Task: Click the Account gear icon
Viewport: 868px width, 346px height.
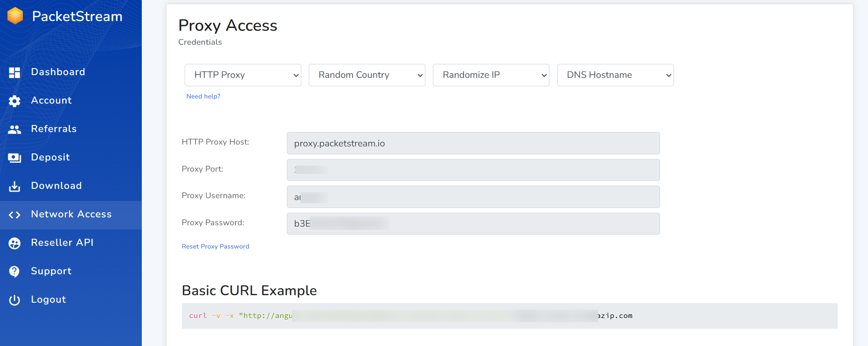Action: point(14,101)
